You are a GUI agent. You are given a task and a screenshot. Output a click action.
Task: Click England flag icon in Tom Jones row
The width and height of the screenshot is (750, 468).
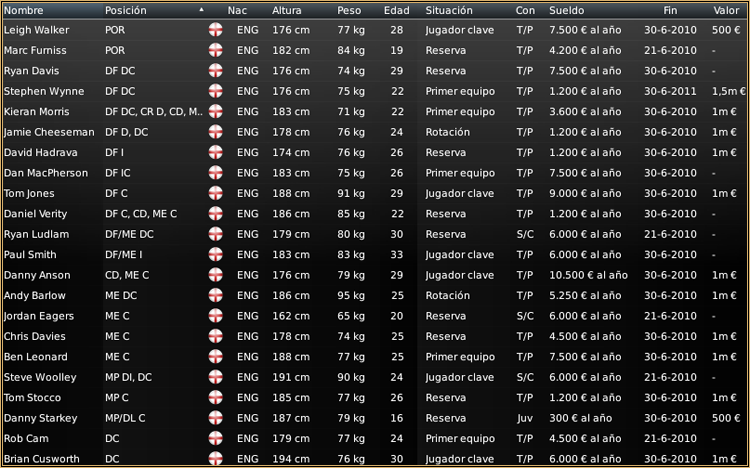216,193
